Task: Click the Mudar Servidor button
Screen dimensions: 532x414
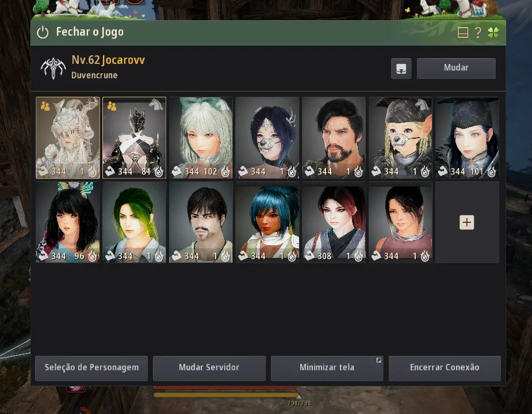Action: 209,368
